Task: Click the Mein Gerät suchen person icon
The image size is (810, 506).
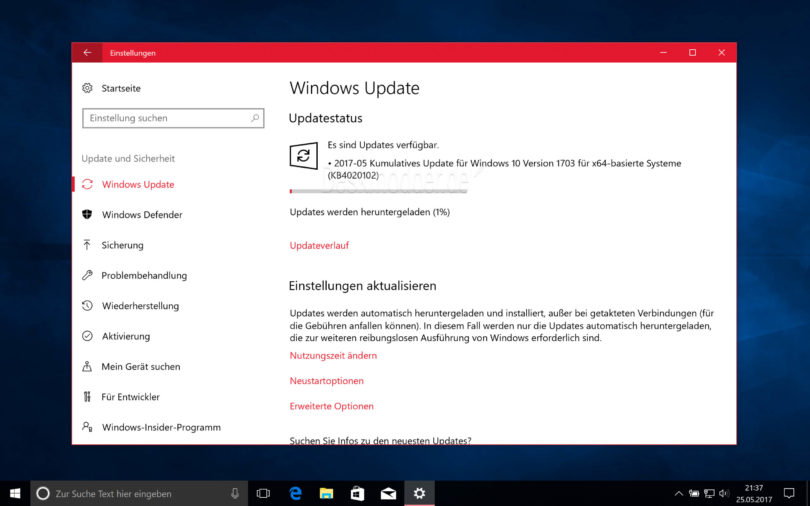Action: pos(87,367)
